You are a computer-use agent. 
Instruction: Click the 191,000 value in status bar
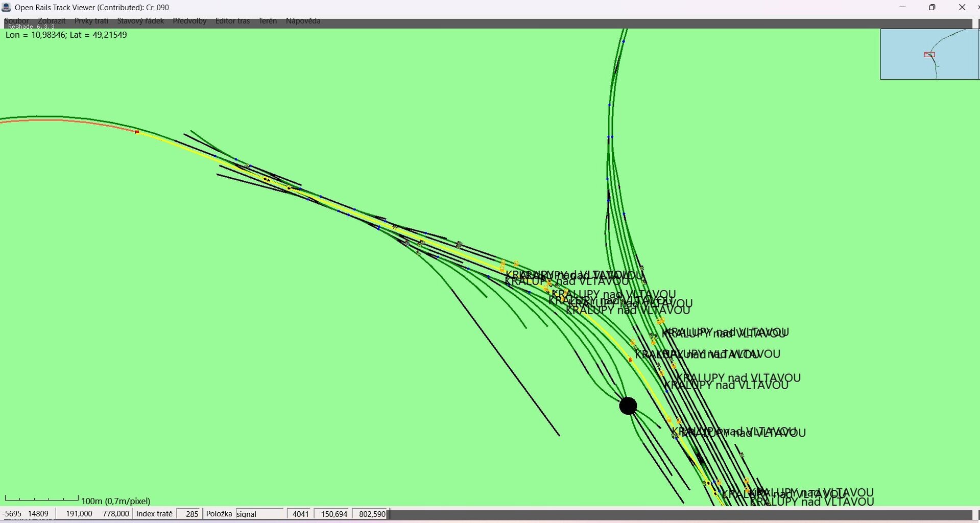[x=79, y=514]
